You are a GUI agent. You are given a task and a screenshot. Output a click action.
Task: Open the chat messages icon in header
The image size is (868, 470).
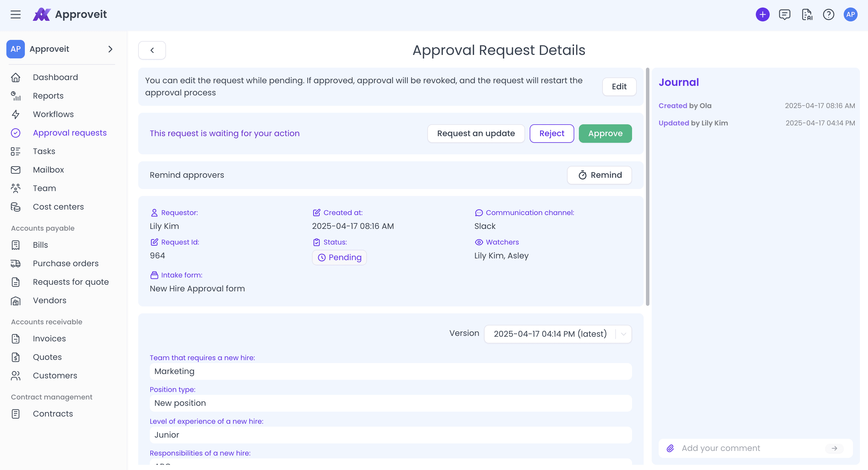pyautogui.click(x=784, y=14)
